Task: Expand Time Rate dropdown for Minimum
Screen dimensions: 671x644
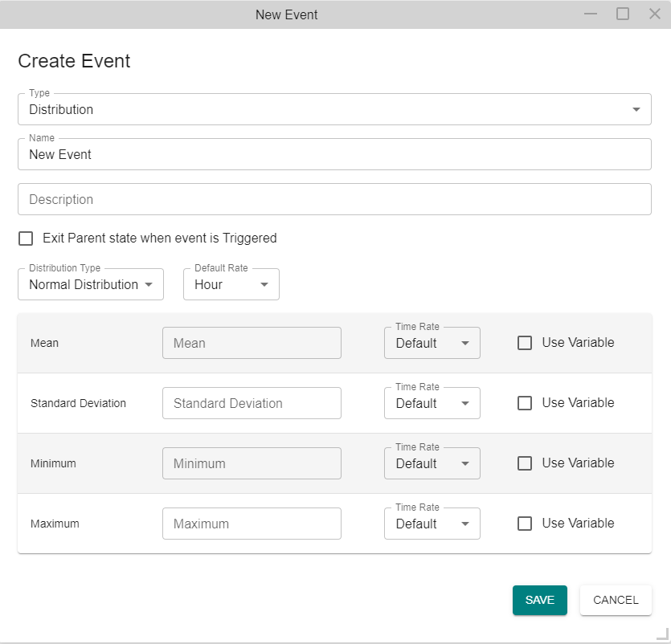Action: coord(432,463)
